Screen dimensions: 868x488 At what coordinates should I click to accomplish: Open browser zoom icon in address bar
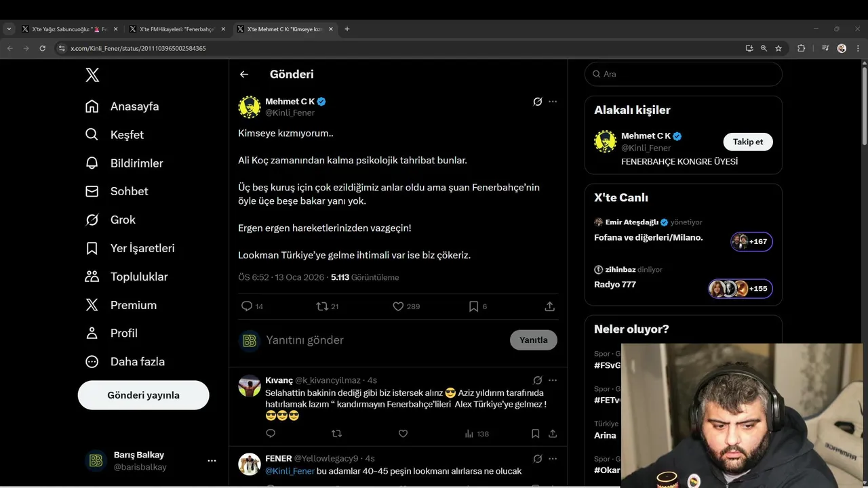[x=764, y=48]
